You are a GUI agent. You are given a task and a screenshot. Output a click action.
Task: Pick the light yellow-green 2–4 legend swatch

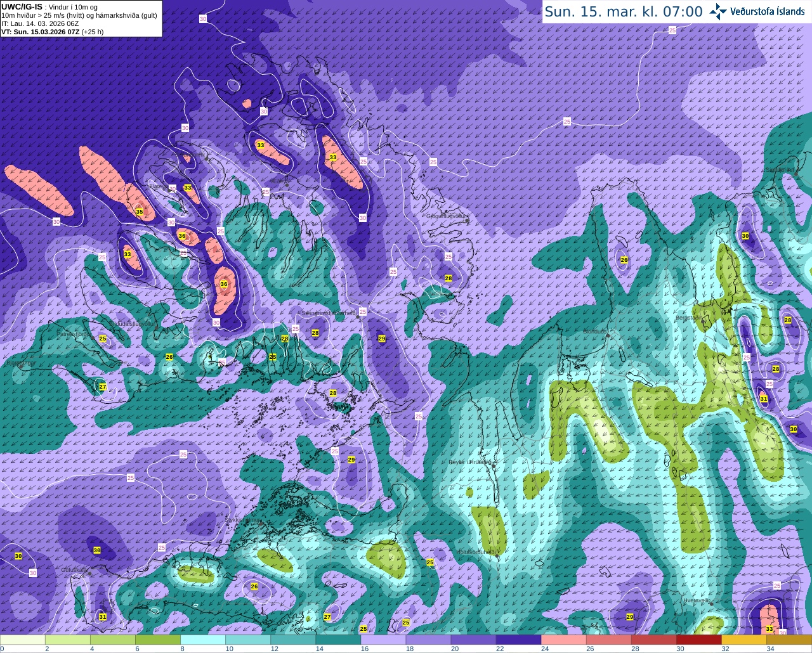(x=68, y=640)
